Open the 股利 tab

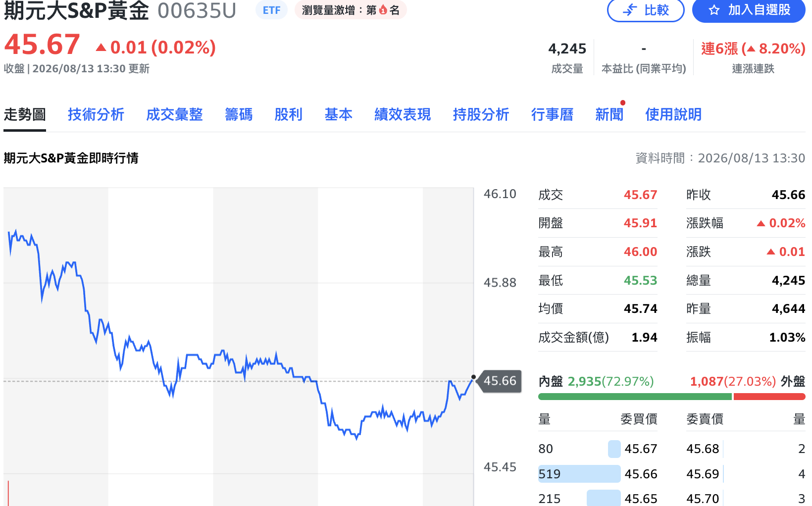(x=289, y=114)
